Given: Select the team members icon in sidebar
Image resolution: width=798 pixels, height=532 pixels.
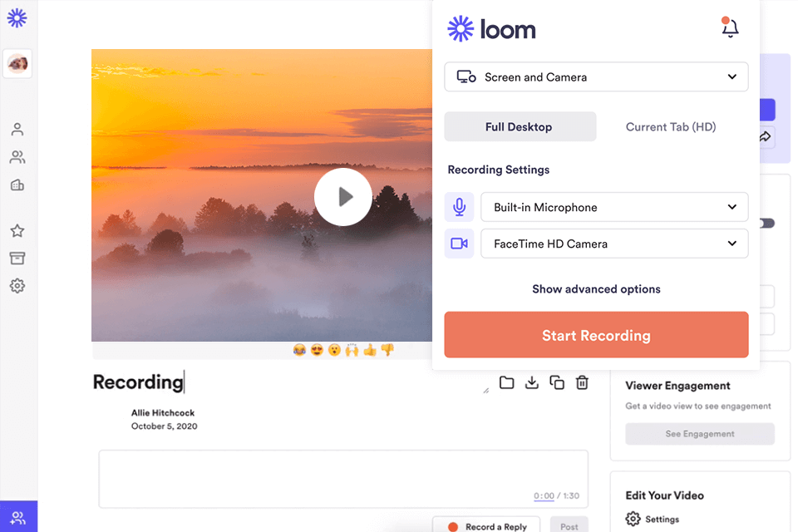Looking at the screenshot, I should tap(17, 157).
